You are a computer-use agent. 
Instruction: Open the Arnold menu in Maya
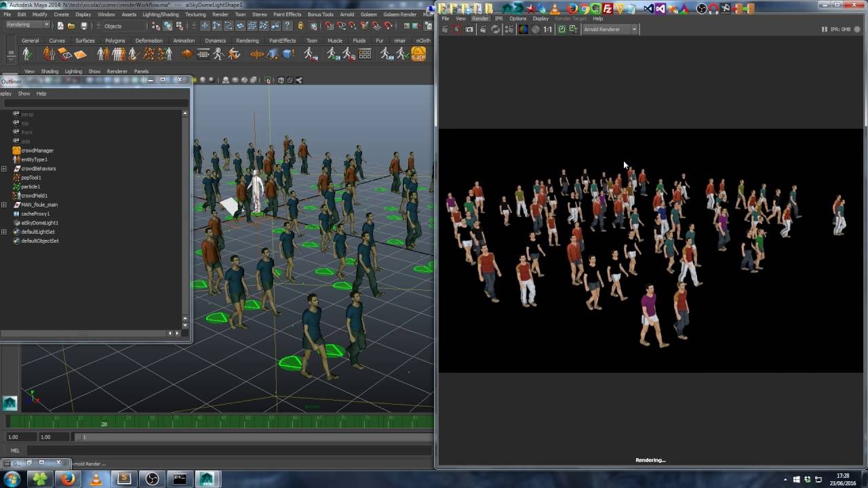tap(347, 14)
